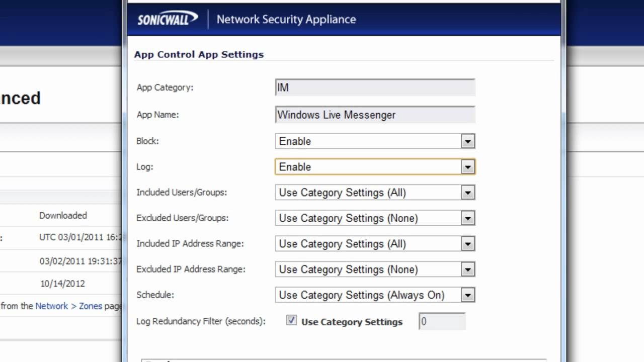
Task: Click the Downloaded status text
Action: tap(63, 215)
